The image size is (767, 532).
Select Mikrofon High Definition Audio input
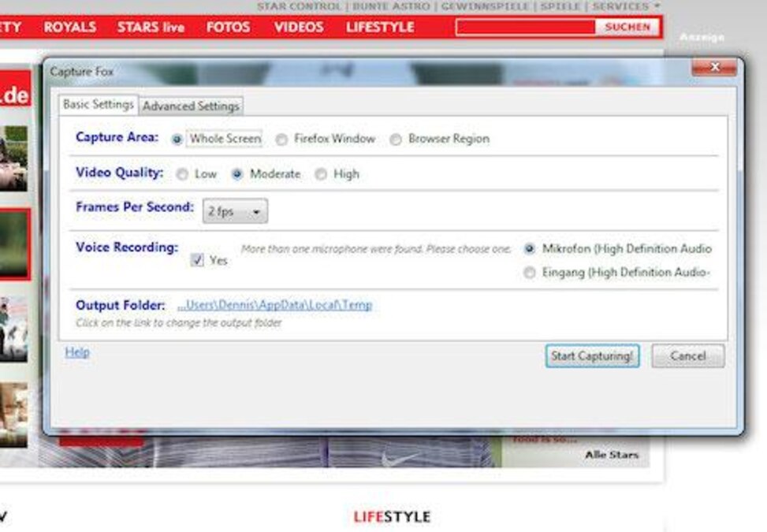coord(530,249)
